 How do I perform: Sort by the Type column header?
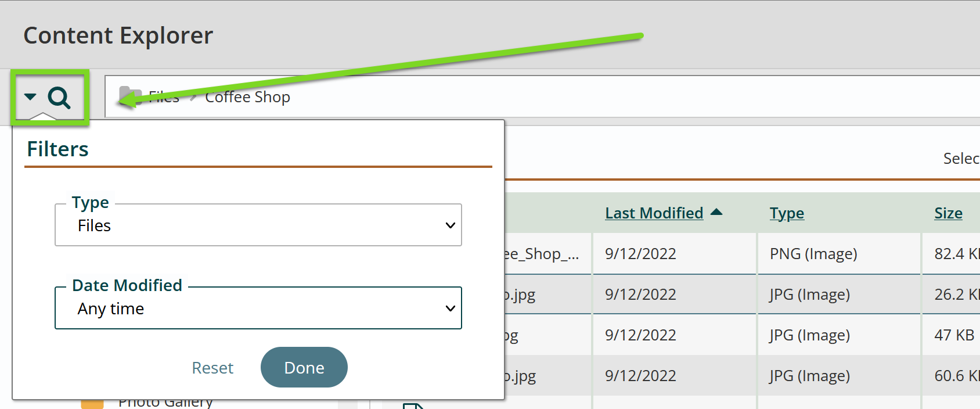787,213
